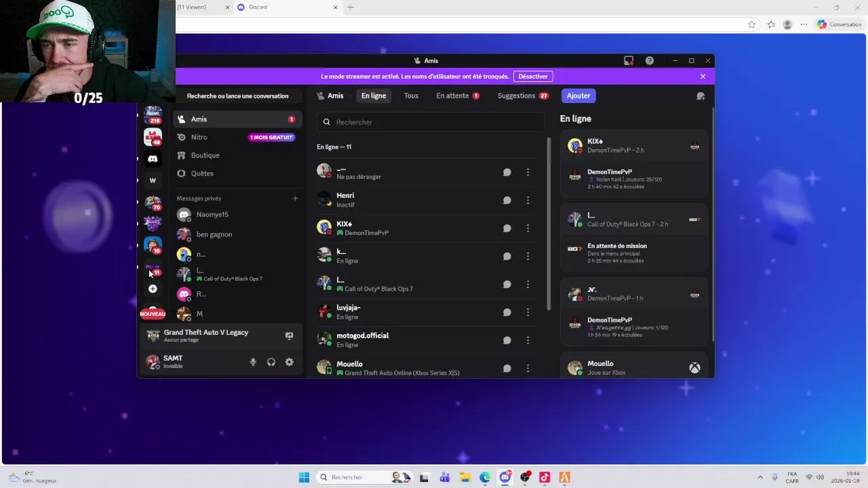Open TikTok from the taskbar
The width and height of the screenshot is (868, 488).
click(545, 477)
